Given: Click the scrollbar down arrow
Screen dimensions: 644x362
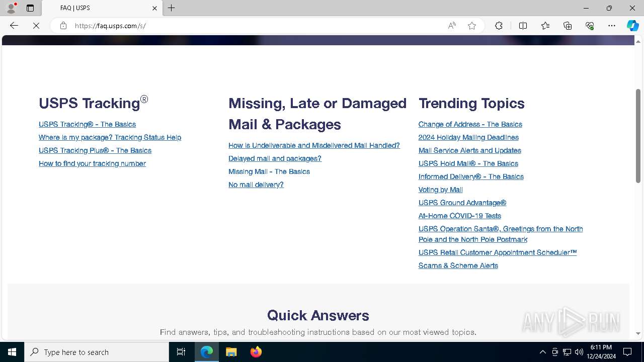Looking at the screenshot, I should pos(638,333).
